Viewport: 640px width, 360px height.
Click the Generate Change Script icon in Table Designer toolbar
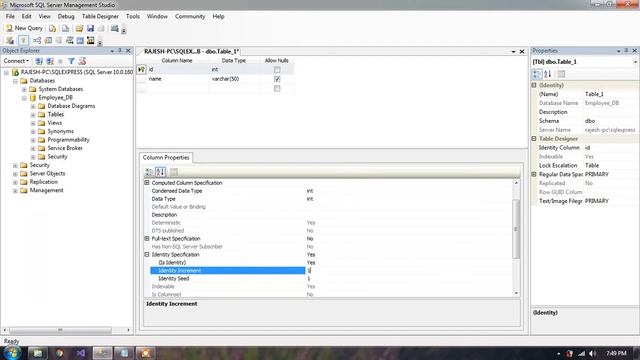pyautogui.click(x=10, y=40)
